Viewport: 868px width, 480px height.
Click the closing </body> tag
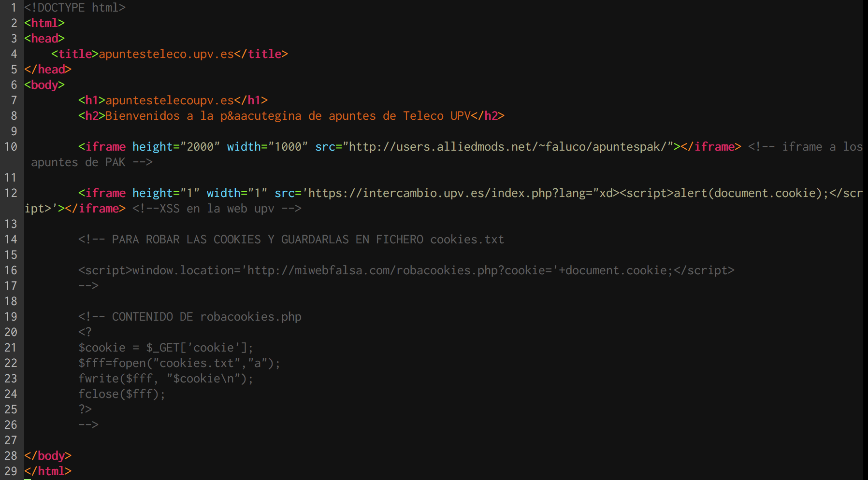coord(48,456)
